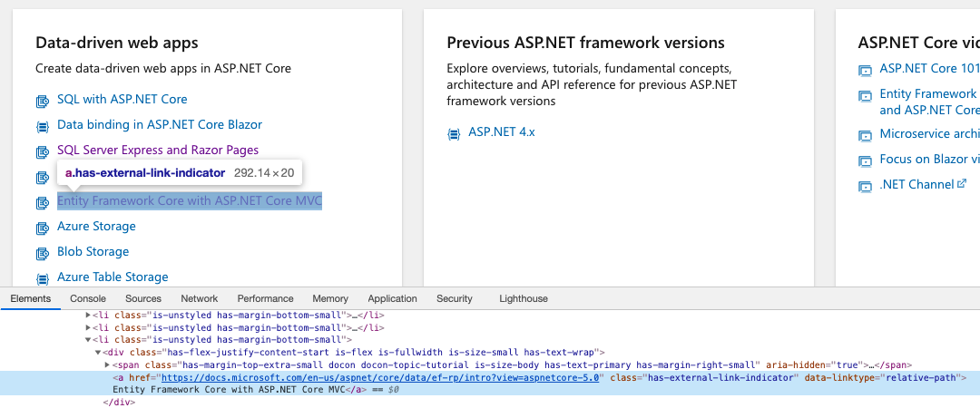Click external link indicator after .NET Channel
Screen dimensions: 980x408
pyautogui.click(x=962, y=184)
